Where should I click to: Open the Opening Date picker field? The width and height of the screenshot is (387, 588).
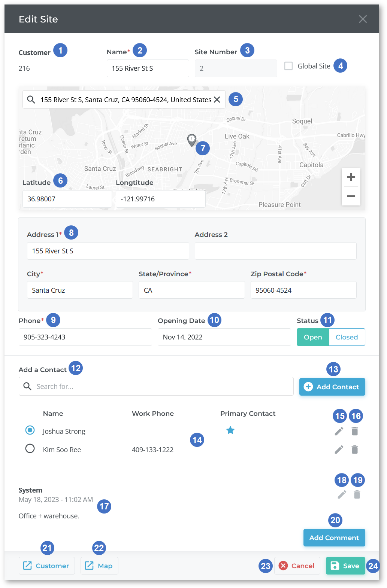(224, 337)
